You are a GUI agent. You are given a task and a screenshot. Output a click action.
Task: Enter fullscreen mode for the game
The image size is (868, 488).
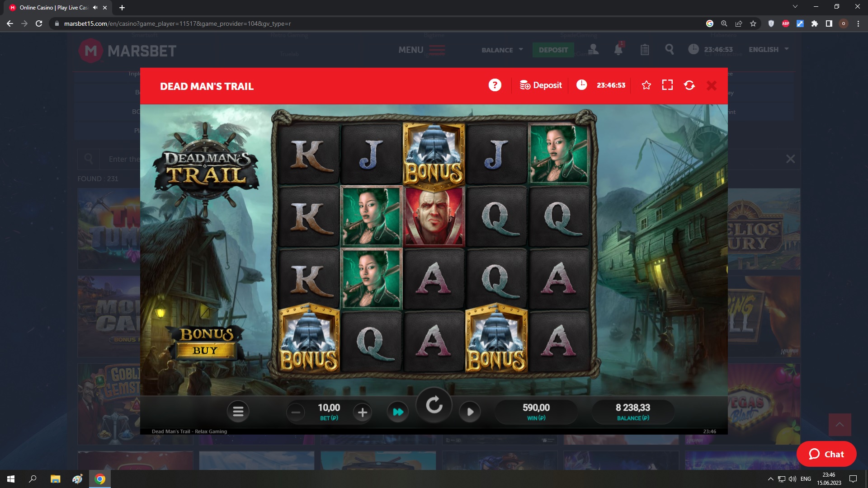point(667,85)
